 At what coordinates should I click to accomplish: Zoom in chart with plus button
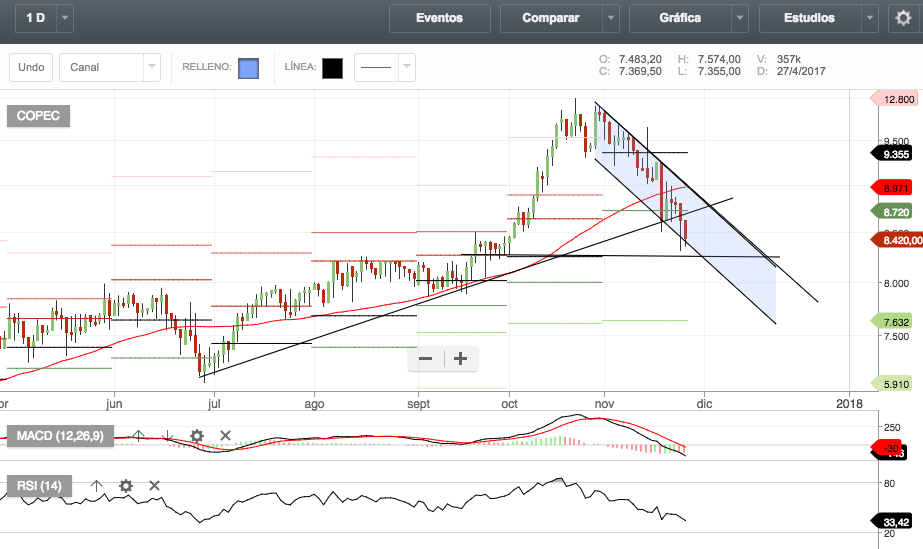pyautogui.click(x=460, y=358)
